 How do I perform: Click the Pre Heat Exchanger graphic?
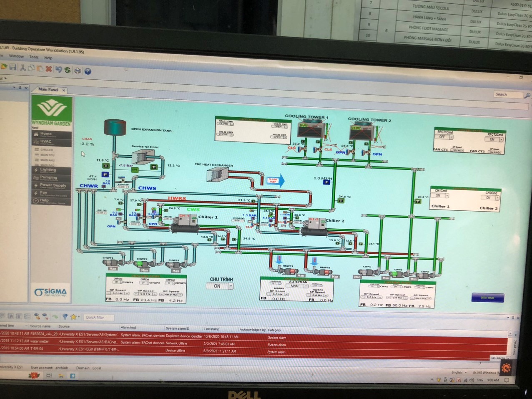pyautogui.click(x=217, y=175)
